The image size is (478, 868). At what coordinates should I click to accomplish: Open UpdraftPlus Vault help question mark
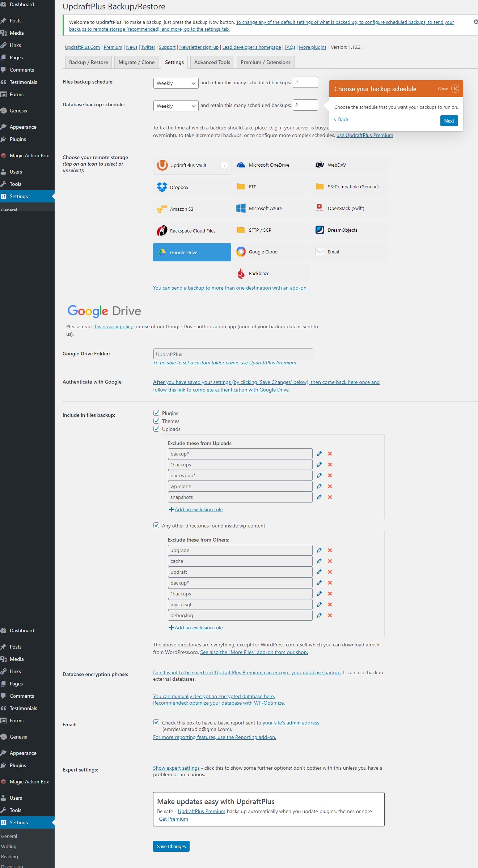pos(224,165)
